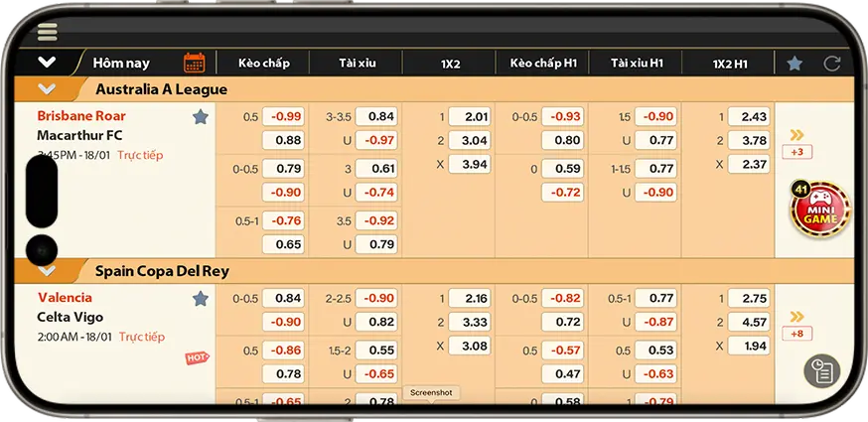
Task: Click the refresh odds icon
Action: coord(831,63)
